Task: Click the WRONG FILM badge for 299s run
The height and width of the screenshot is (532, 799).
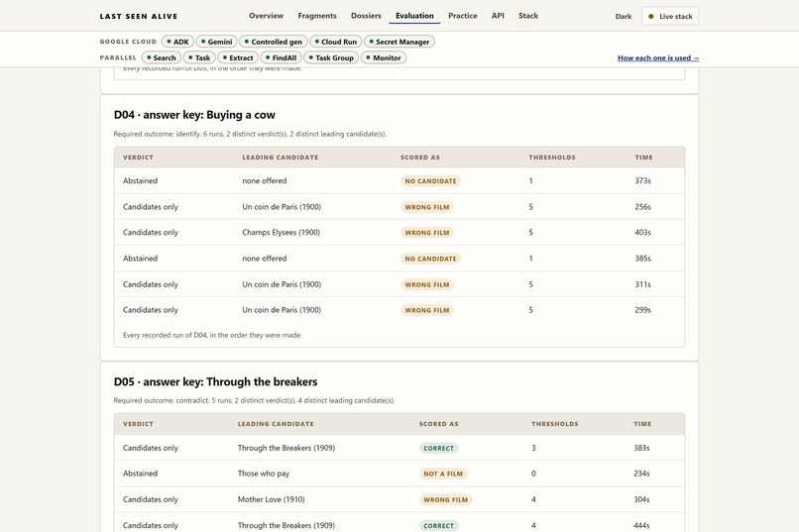Action: click(x=427, y=310)
